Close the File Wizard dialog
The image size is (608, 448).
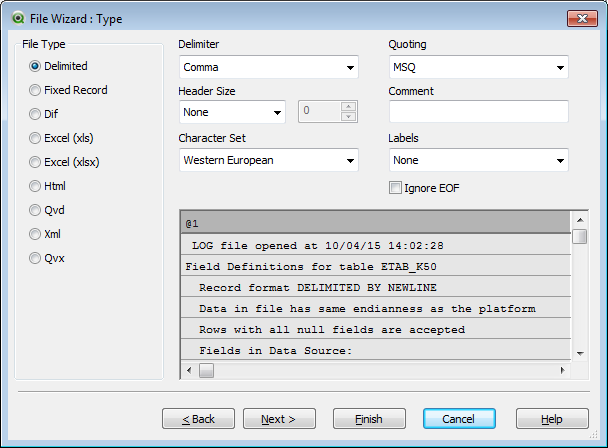pos(581,17)
